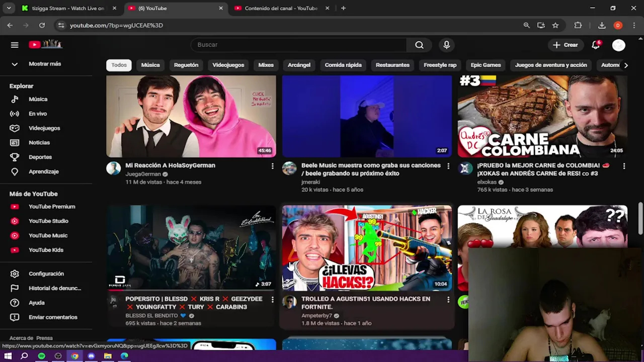Open options for POPERSITO video
644x362 pixels.
pyautogui.click(x=272, y=300)
